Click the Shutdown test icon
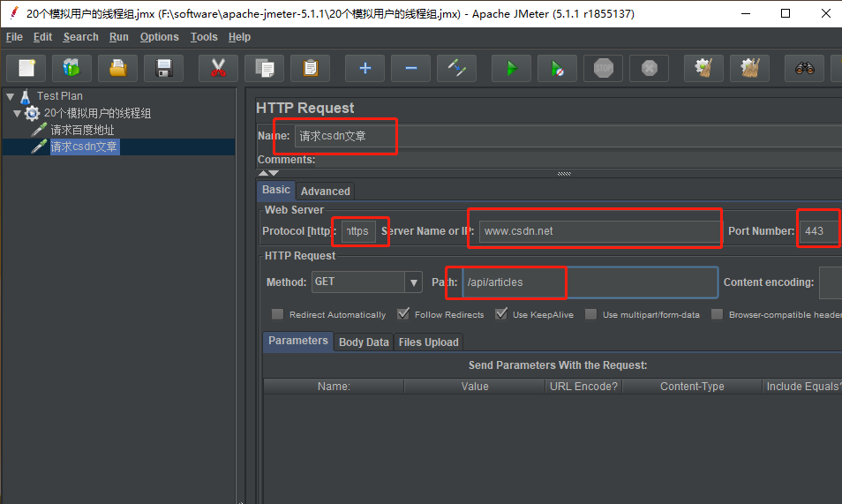Screen dimensions: 842x504 (650, 68)
